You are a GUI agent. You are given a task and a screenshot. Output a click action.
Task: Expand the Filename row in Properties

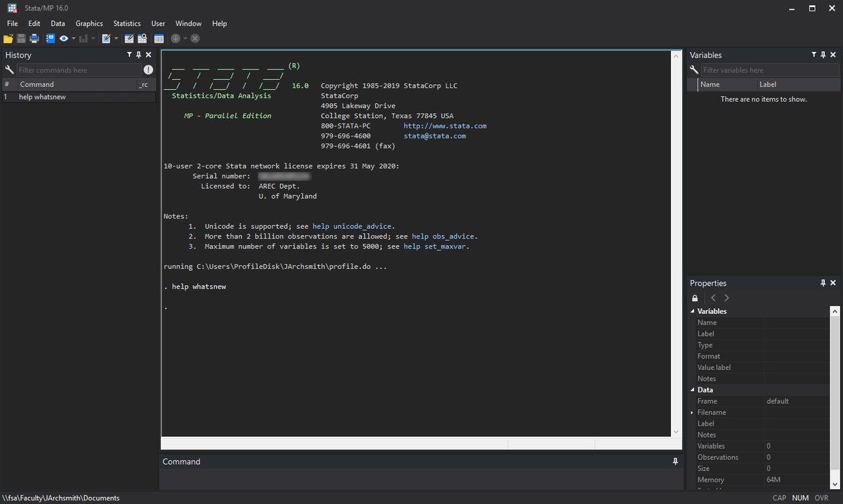tap(692, 412)
